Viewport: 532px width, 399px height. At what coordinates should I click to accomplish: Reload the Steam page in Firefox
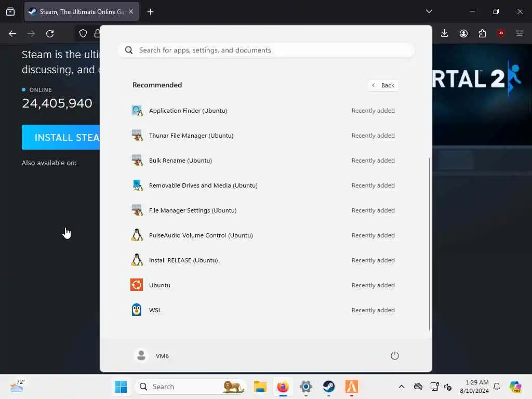tap(50, 34)
